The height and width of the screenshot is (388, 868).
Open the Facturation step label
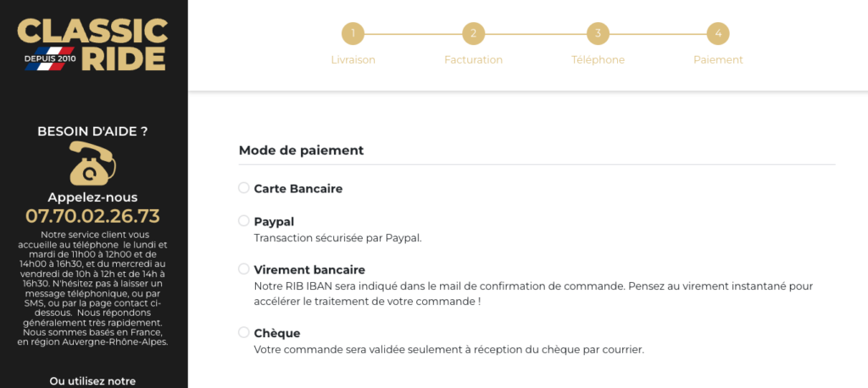pos(473,60)
